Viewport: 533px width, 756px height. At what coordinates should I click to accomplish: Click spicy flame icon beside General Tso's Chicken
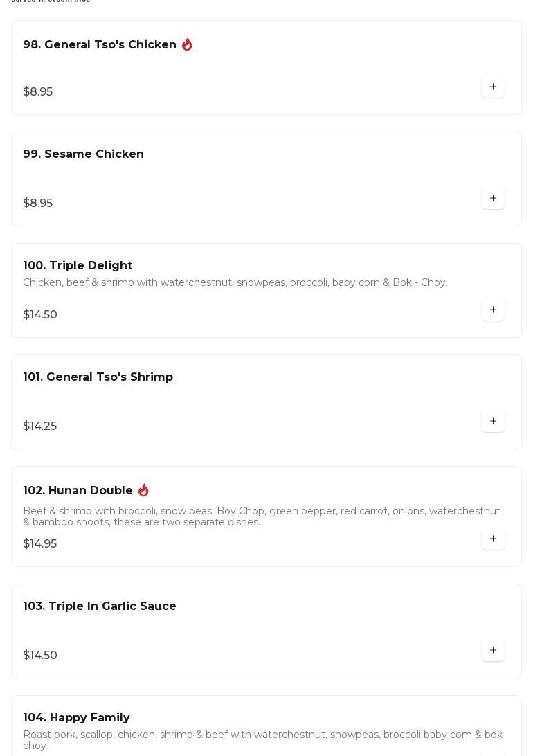point(187,44)
